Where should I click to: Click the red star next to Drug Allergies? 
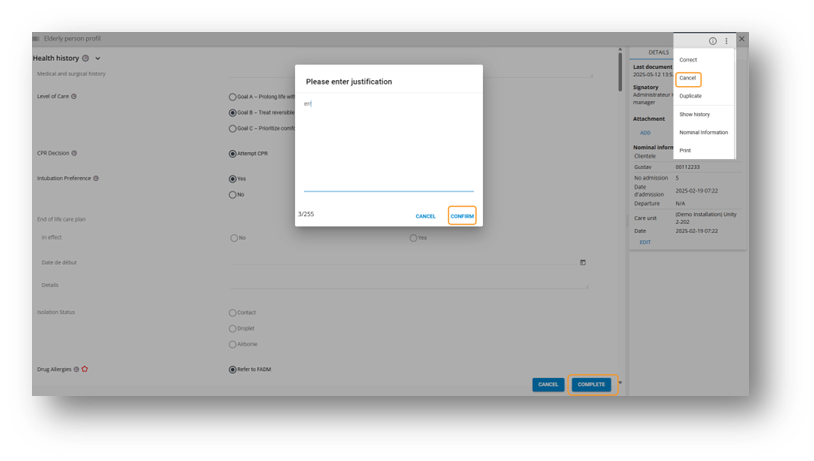85,369
